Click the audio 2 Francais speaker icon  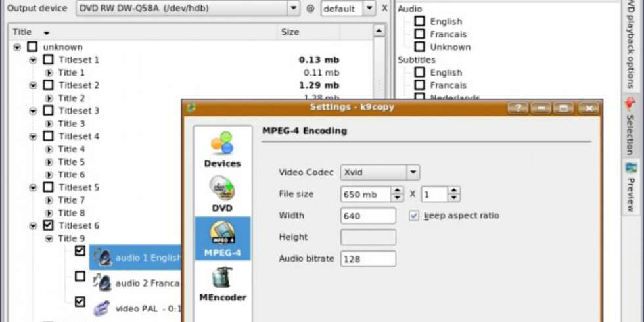[103, 283]
